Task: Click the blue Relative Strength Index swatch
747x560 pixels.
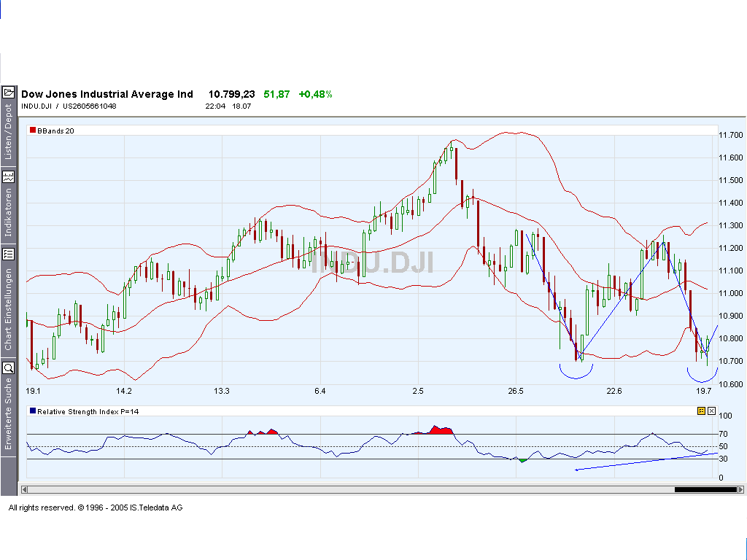Action: pos(33,411)
